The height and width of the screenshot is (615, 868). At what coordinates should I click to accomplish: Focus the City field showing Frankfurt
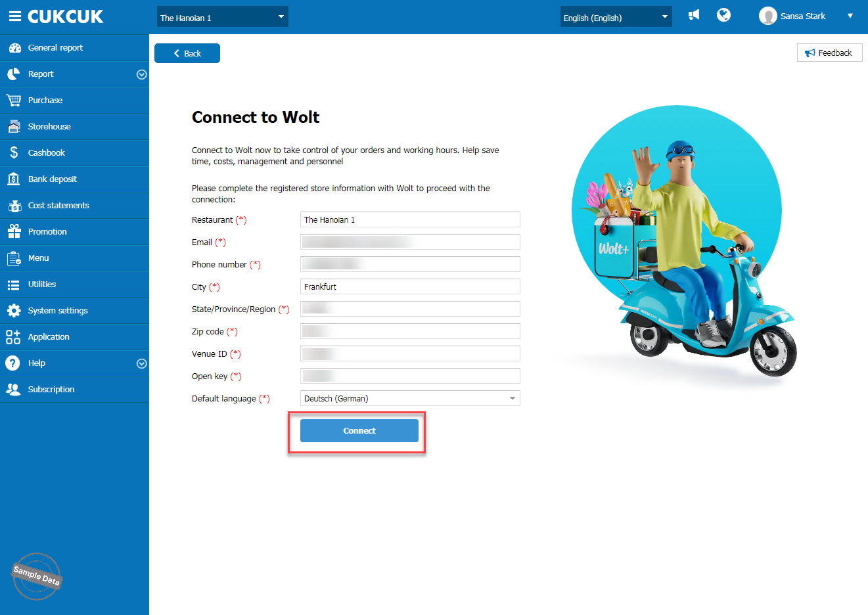(x=410, y=286)
